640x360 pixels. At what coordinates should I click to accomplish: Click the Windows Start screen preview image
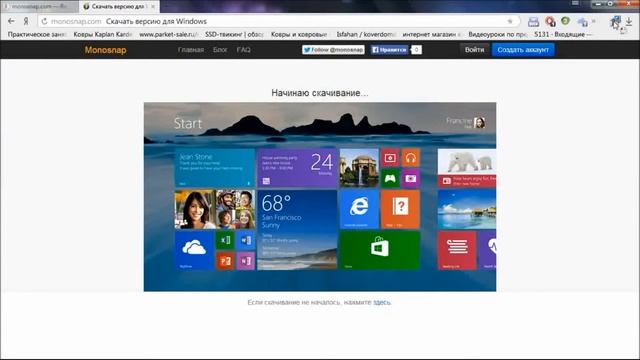[x=320, y=197]
